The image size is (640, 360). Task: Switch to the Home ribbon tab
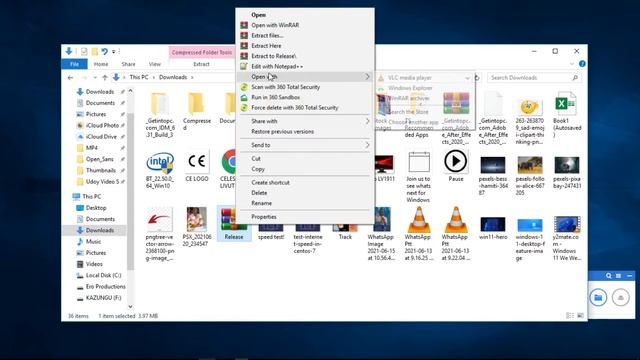pos(101,64)
